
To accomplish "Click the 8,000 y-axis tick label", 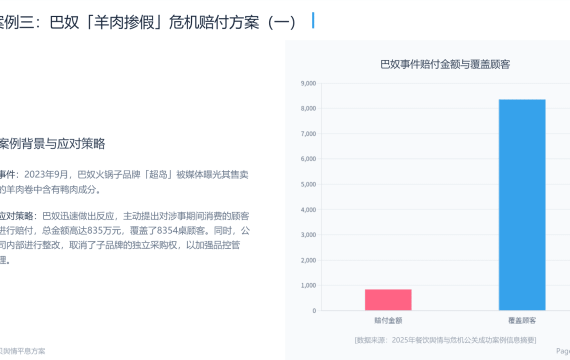I will pos(308,108).
